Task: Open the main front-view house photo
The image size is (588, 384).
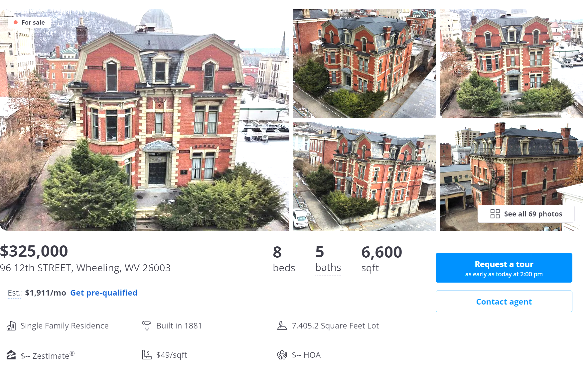Action: click(145, 120)
